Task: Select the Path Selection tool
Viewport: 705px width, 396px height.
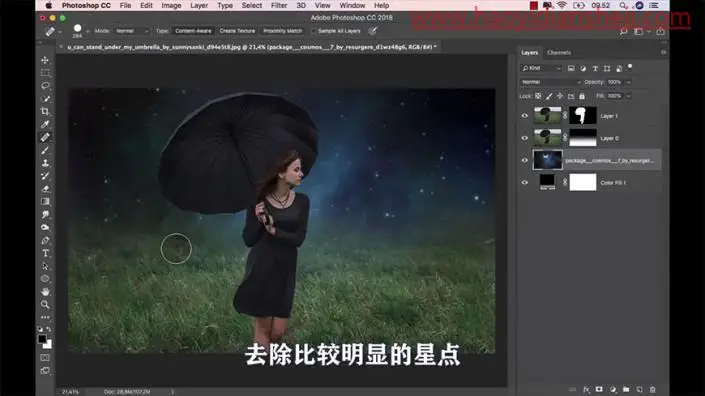Action: 45,266
